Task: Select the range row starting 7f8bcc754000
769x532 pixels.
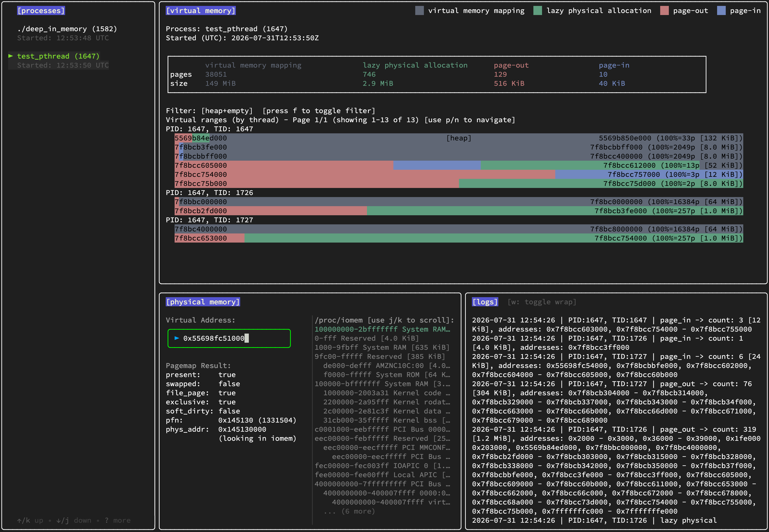Action: tap(459, 174)
